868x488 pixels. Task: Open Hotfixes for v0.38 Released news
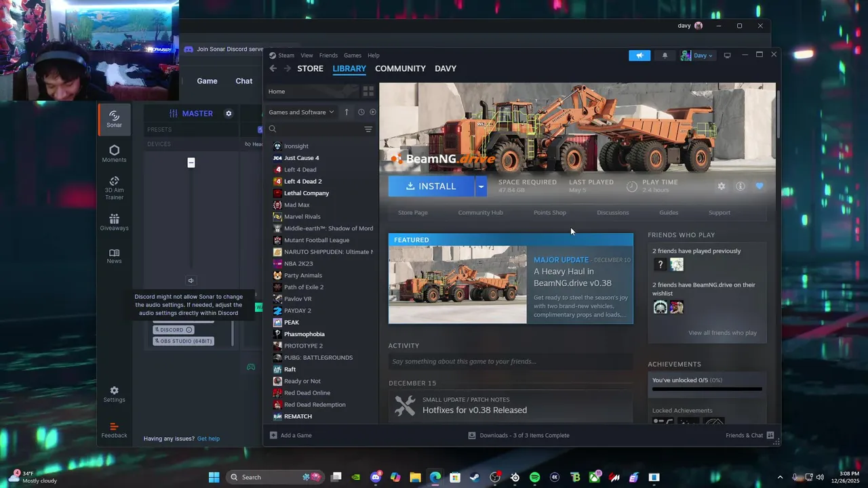click(x=475, y=410)
